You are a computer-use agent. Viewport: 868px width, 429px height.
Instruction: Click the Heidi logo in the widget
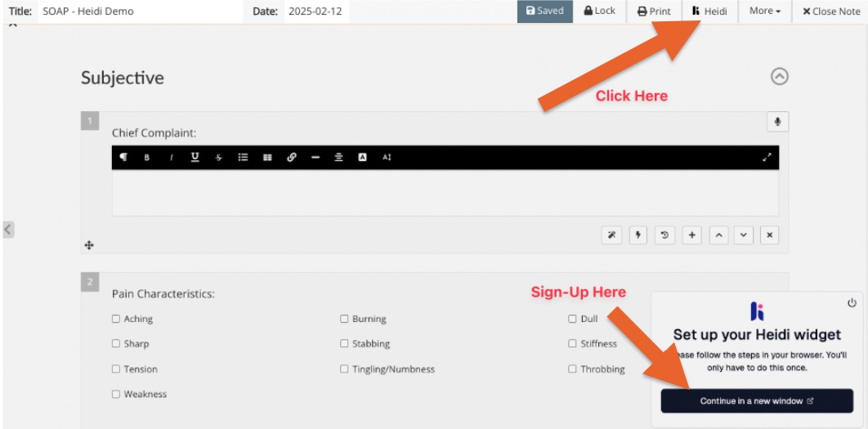757,311
